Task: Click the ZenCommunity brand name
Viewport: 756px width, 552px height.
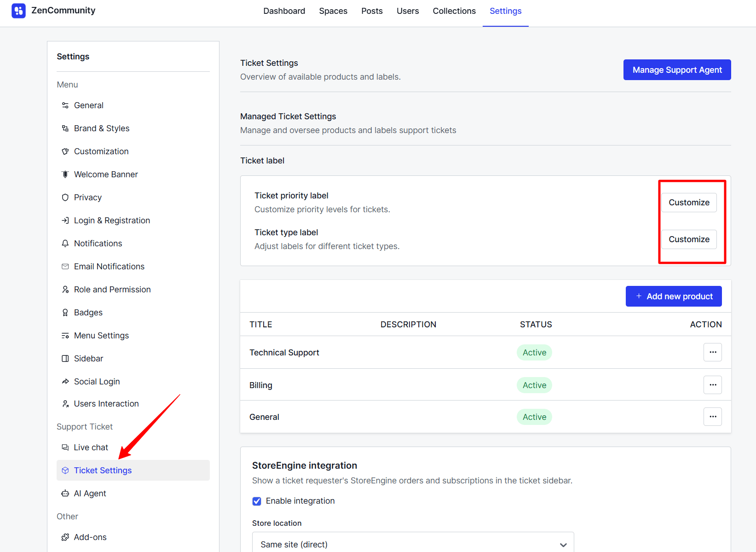Action: click(63, 11)
